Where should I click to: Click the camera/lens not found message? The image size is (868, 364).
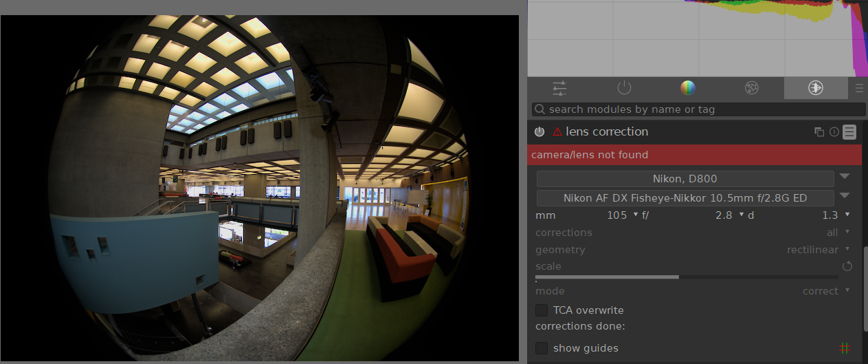tap(695, 155)
